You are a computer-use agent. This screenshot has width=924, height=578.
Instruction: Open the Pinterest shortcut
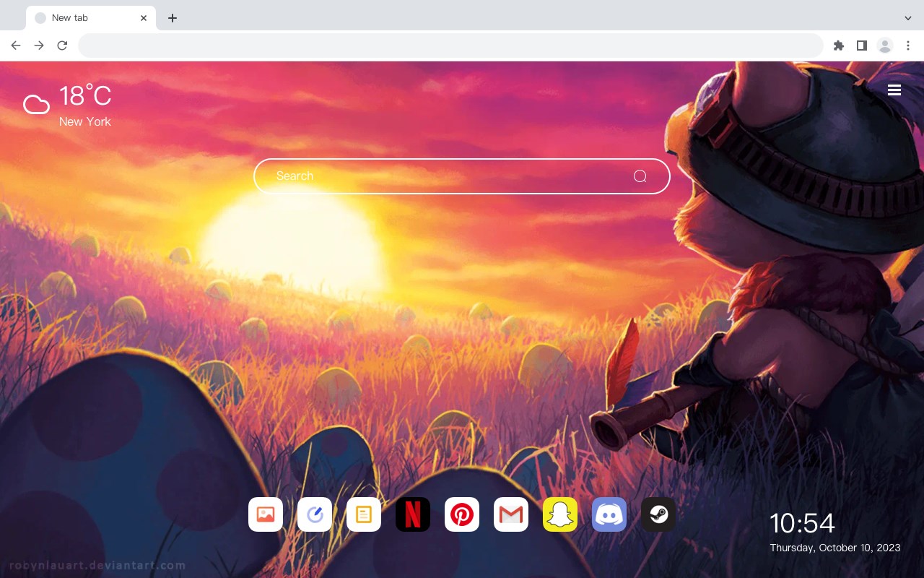[x=462, y=514]
